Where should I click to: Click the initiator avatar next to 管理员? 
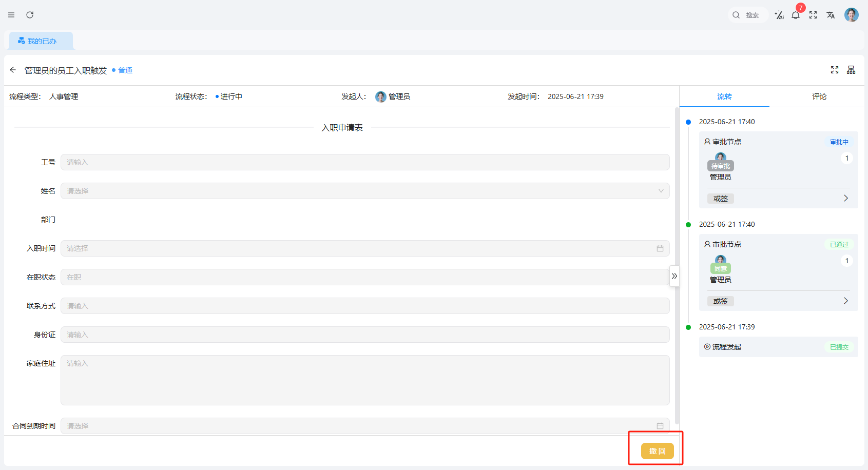pyautogui.click(x=380, y=96)
